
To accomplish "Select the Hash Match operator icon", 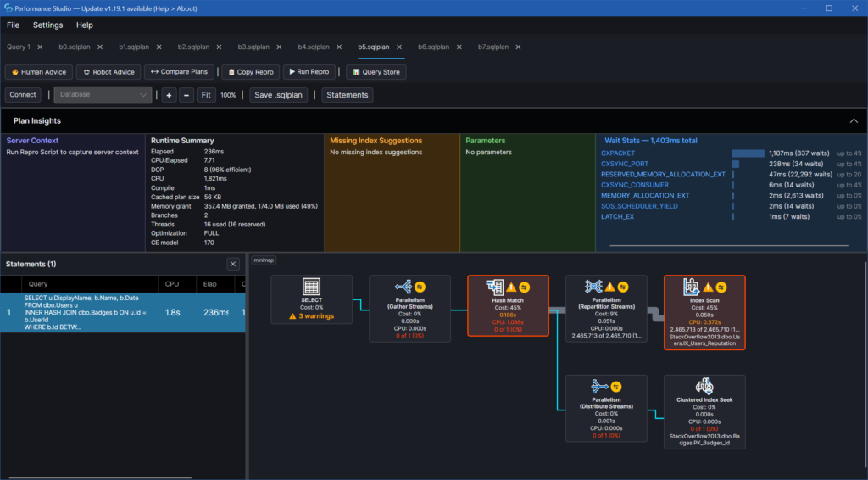I will pos(494,287).
